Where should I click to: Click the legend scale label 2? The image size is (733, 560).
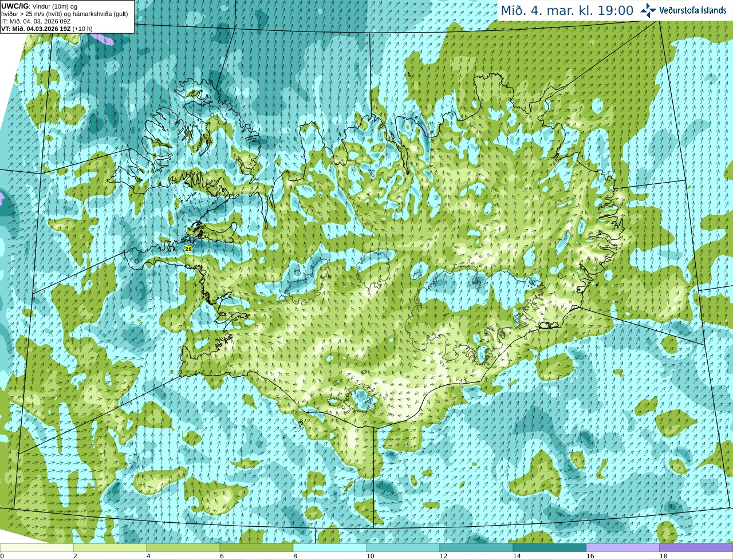point(75,556)
